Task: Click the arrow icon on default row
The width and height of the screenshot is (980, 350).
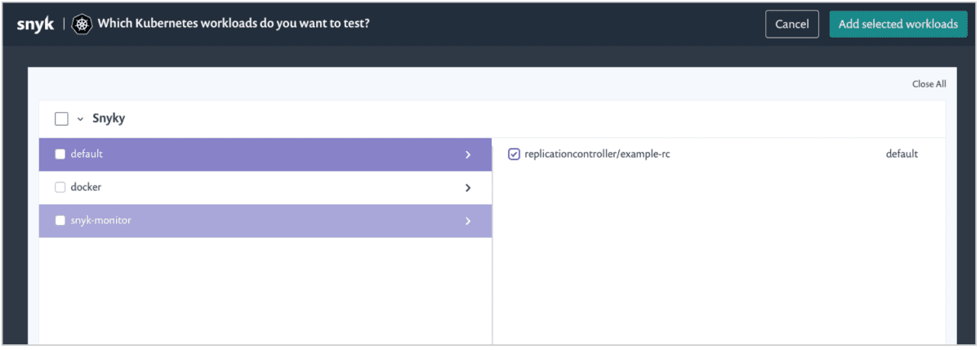Action: [468, 155]
